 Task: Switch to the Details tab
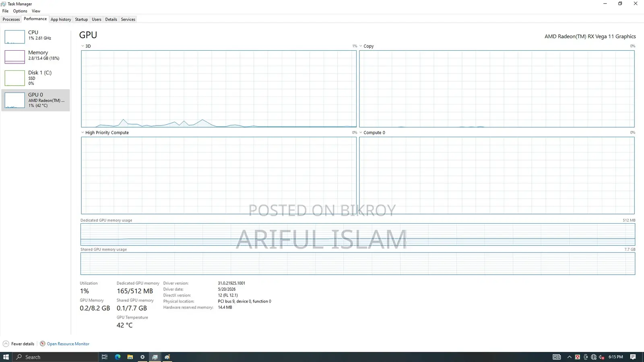point(111,19)
